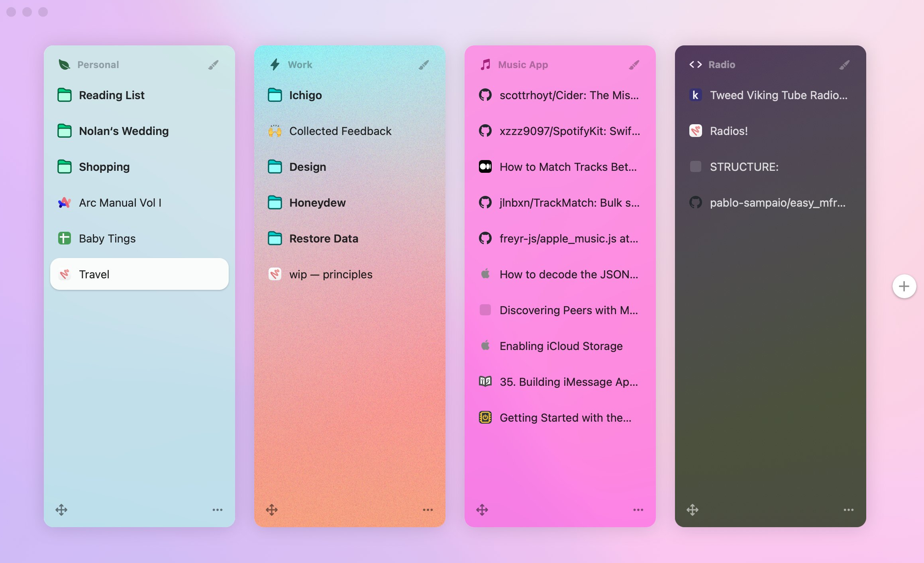Open the Travel collection
Screen dimensions: 924x563
pyautogui.click(x=120, y=274)
